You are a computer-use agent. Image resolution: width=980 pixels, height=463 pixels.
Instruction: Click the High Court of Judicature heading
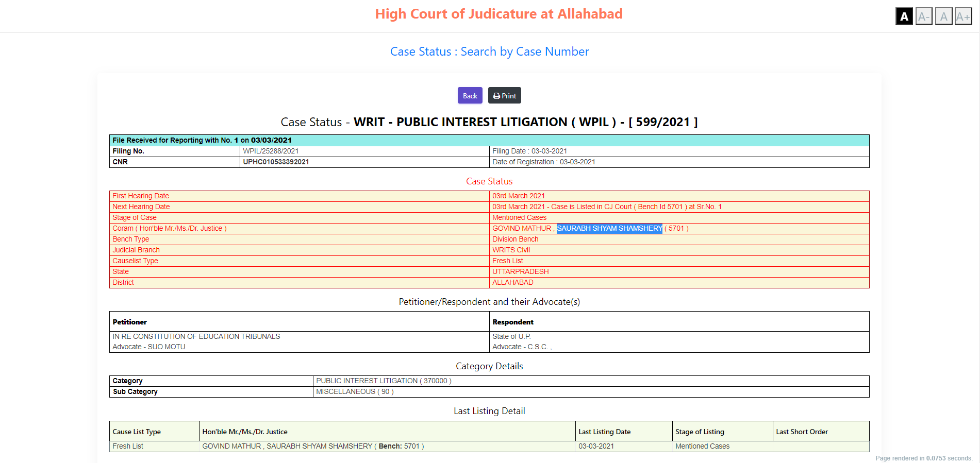[499, 14]
